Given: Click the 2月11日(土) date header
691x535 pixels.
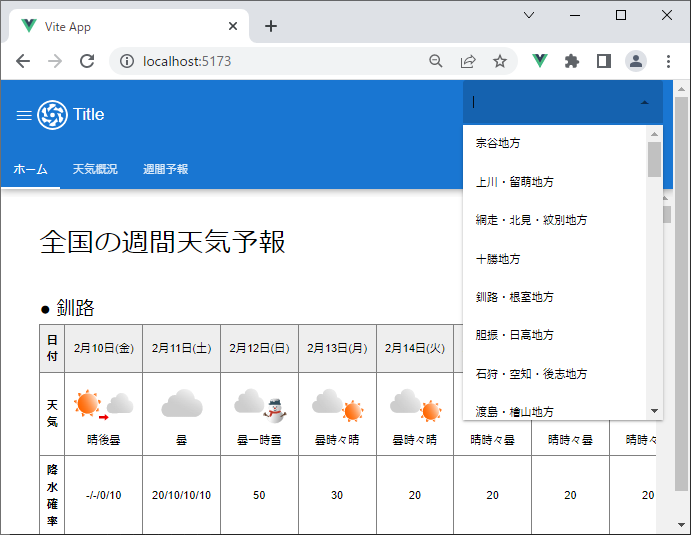Looking at the screenshot, I should point(182,349).
